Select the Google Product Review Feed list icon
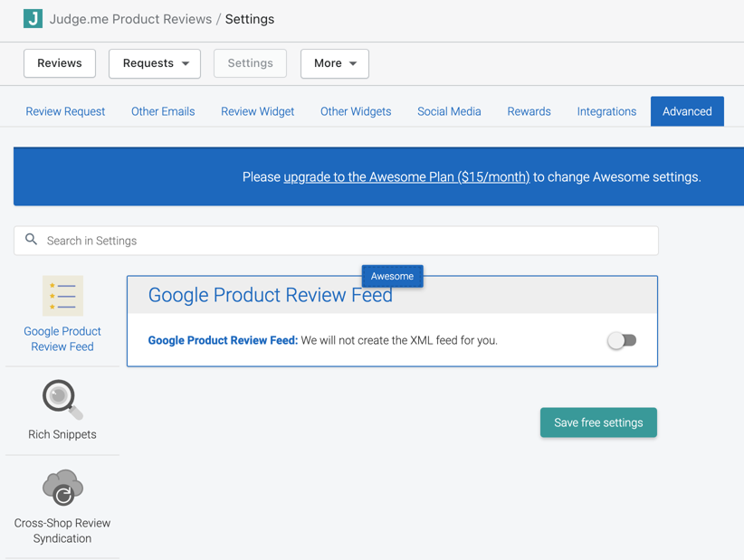This screenshot has width=744, height=560. click(x=62, y=296)
